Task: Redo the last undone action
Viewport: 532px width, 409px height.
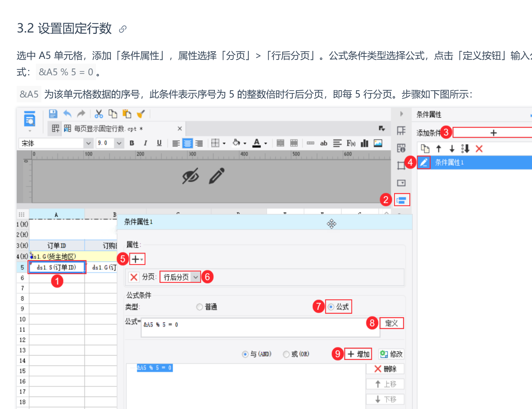Action: (81, 114)
